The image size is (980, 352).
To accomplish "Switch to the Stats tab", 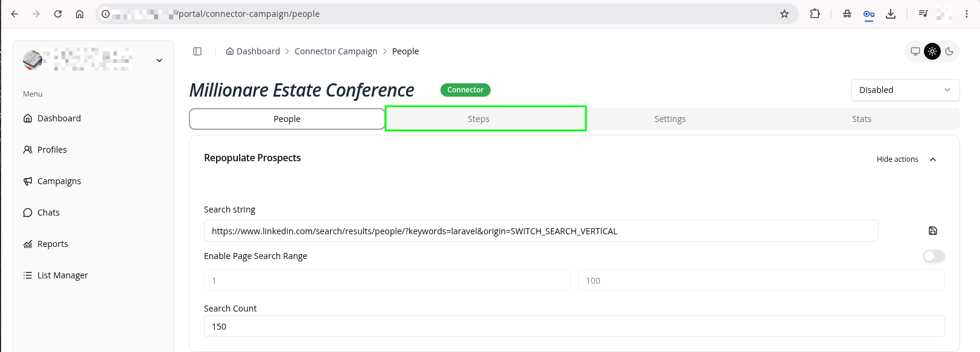I will pos(862,119).
